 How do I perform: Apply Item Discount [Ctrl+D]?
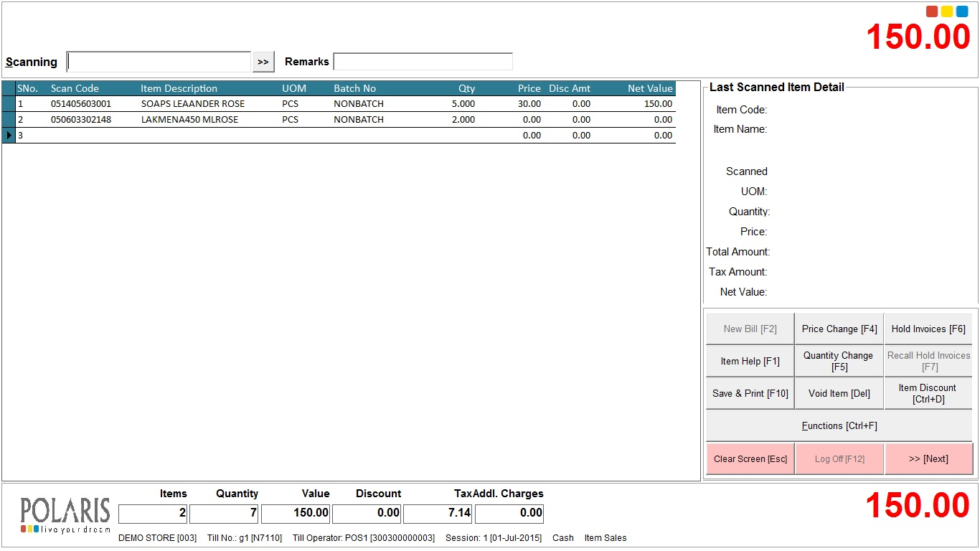coord(928,394)
